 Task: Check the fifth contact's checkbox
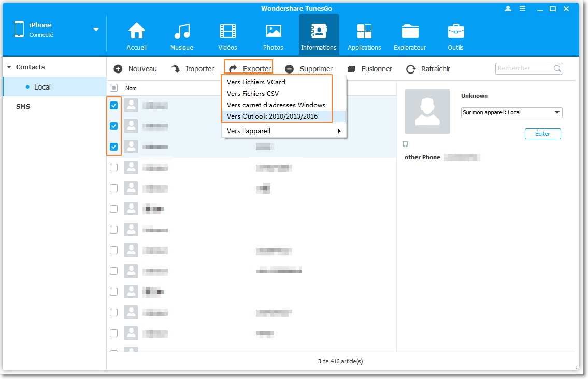coord(113,188)
